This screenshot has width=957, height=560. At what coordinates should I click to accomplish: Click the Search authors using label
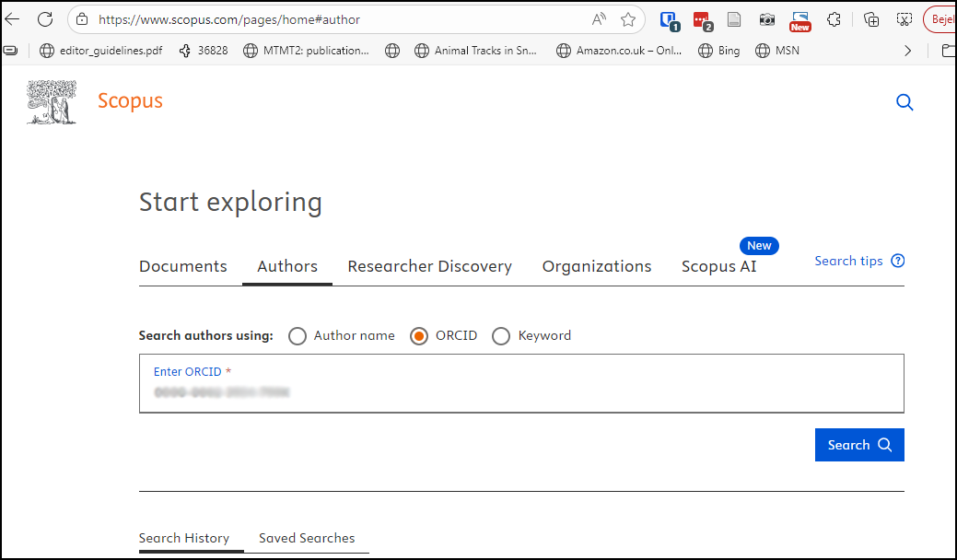[205, 335]
